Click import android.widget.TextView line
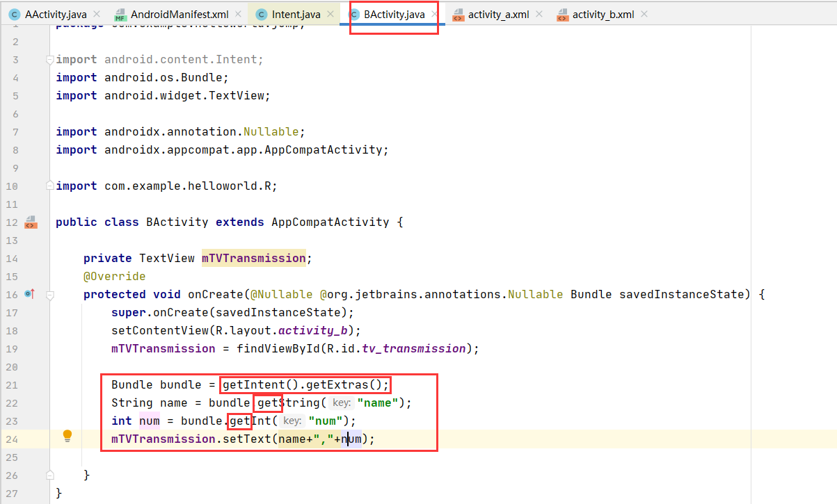Screen dimensions: 837x504 [163, 96]
